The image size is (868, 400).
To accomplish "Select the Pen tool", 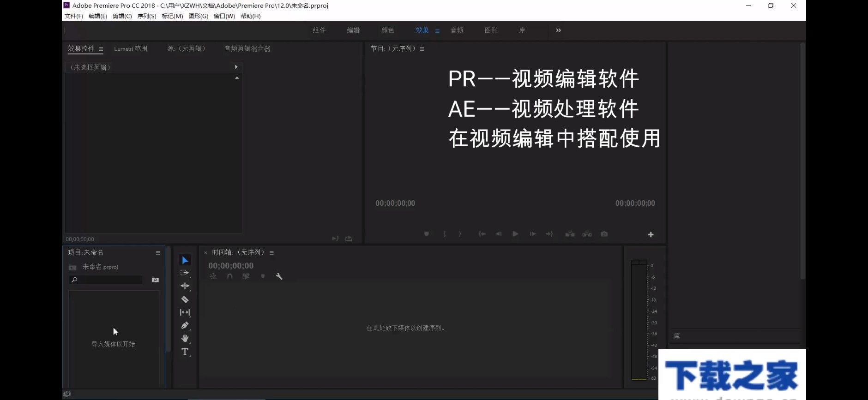I will tap(185, 325).
